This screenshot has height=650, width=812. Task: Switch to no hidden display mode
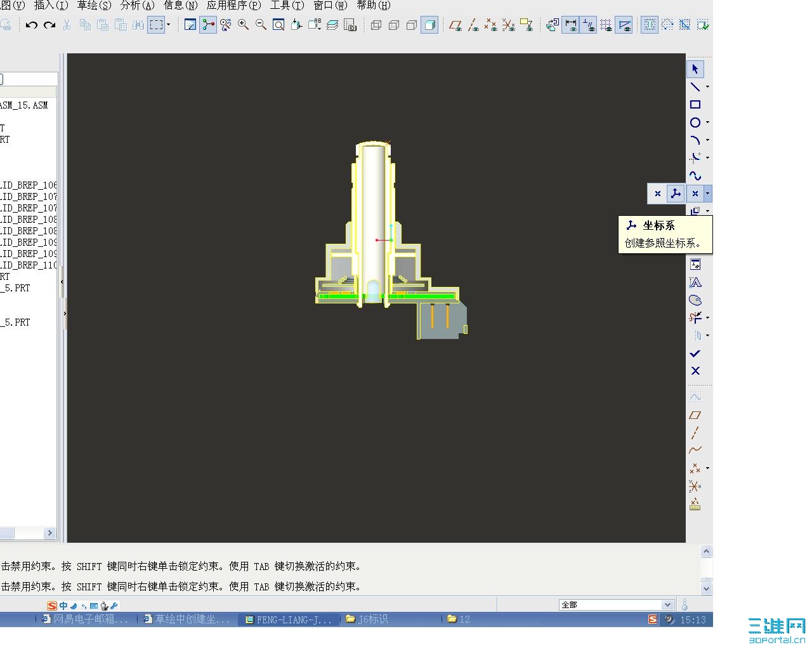coord(412,25)
